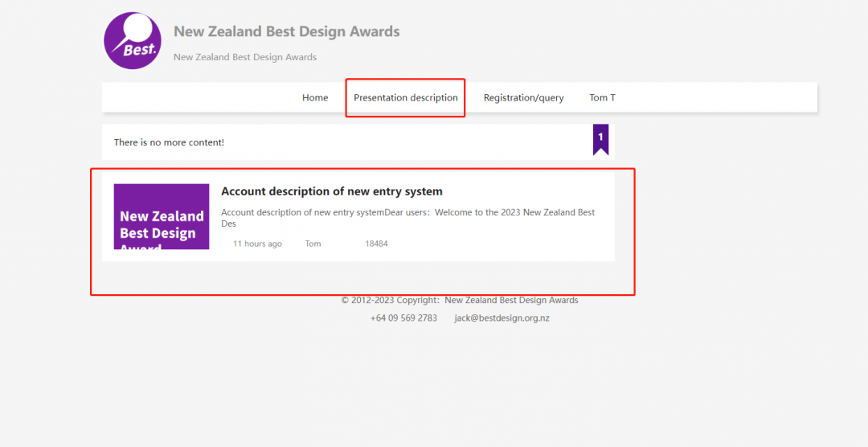The height and width of the screenshot is (447, 868).
Task: Go to Registration/query page
Action: pyautogui.click(x=524, y=97)
